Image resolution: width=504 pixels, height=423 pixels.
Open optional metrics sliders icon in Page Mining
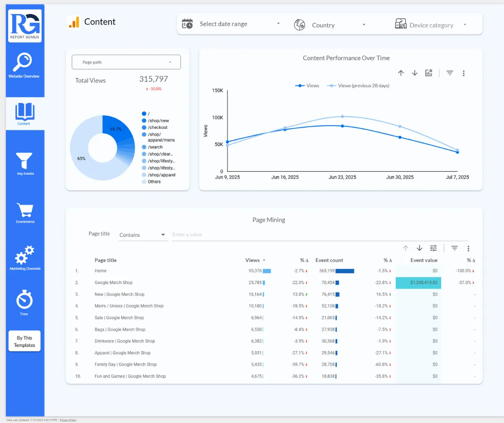pos(433,248)
